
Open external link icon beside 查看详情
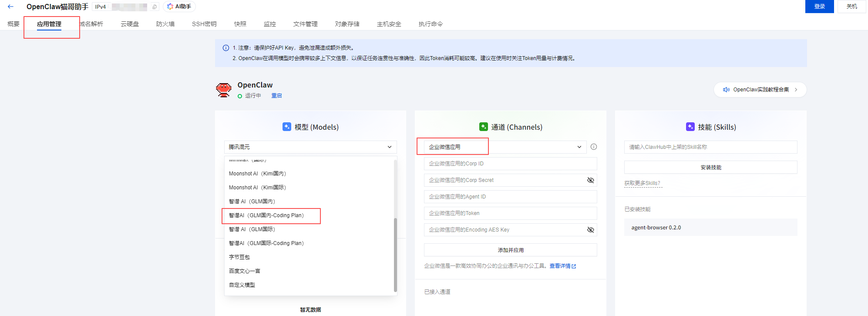[x=574, y=266]
